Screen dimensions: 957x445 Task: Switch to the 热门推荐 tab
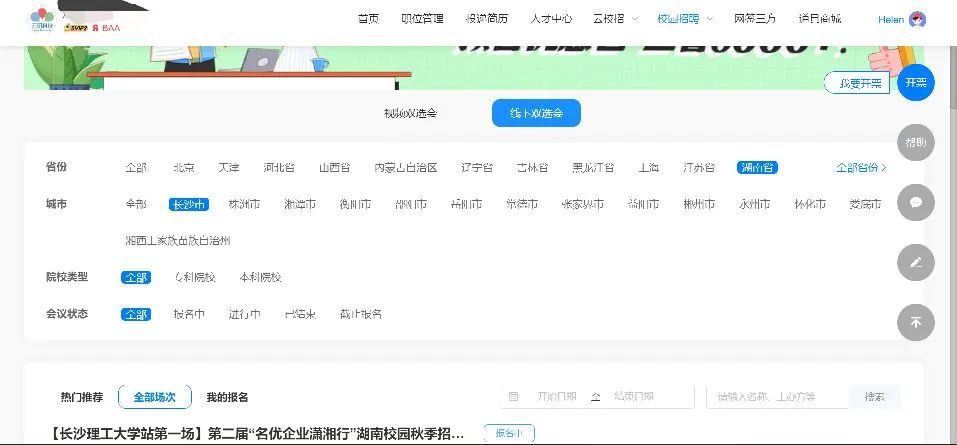point(81,397)
